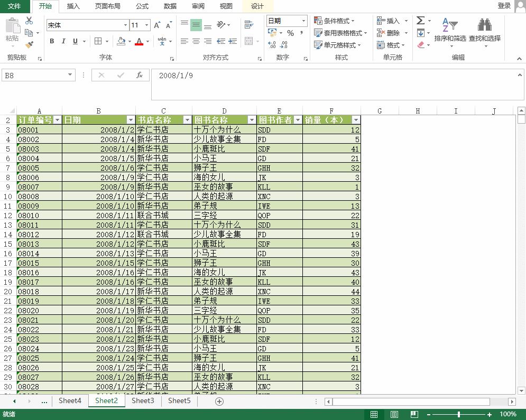The image size is (526, 420).
Task: Open the 日期 column filter dropdown
Action: click(131, 120)
